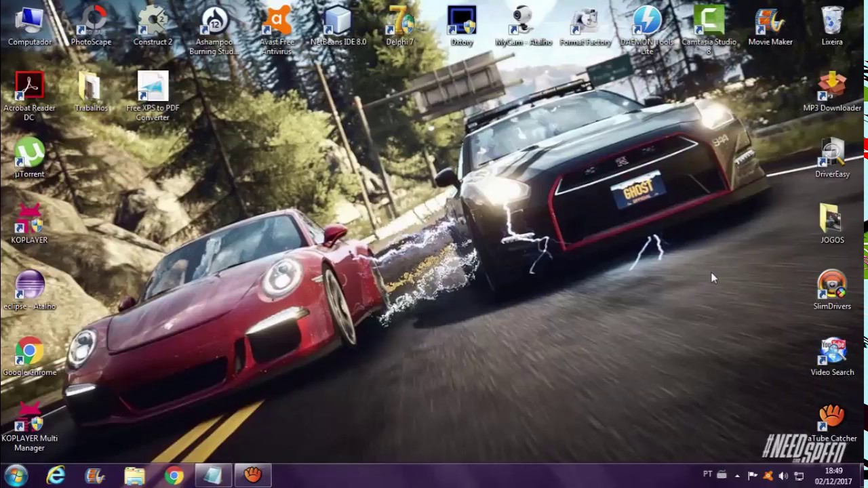Select the Ashampoo Burning Studio shortcut

[214, 30]
